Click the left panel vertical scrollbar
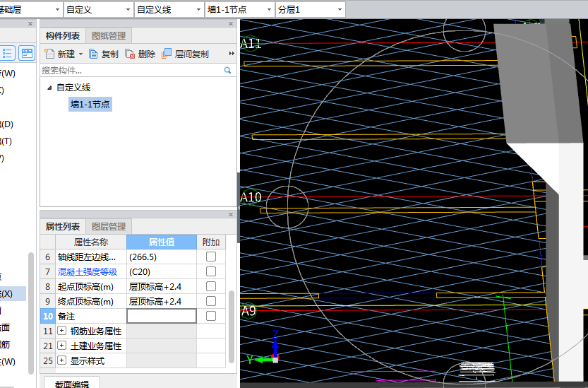Viewport: 588px width, 388px height. pos(31,313)
